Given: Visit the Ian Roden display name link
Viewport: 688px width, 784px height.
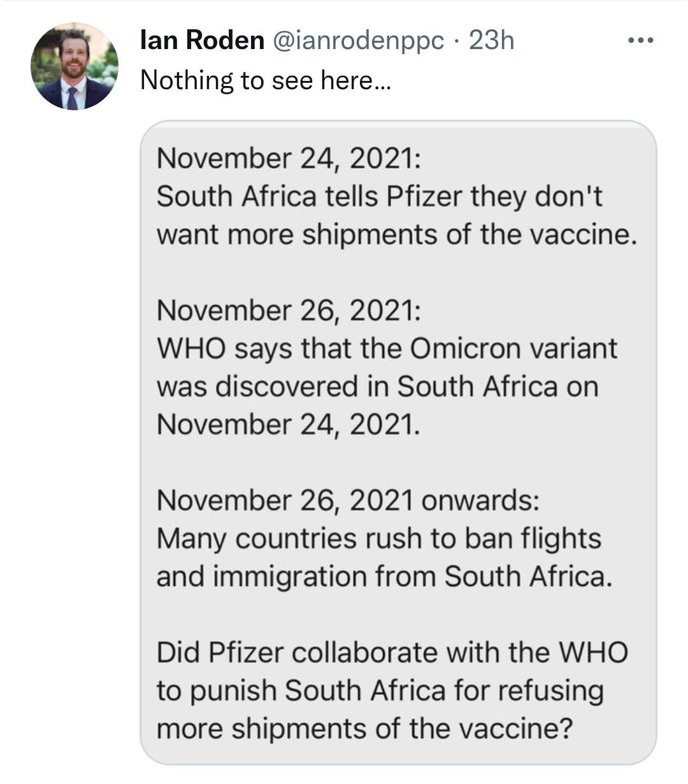Looking at the screenshot, I should click(202, 40).
